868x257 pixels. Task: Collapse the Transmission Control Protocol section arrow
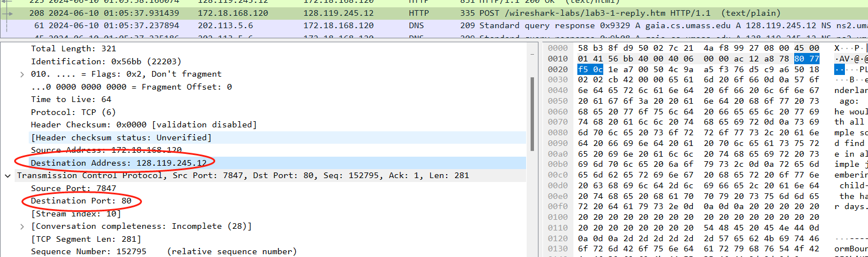[7, 176]
